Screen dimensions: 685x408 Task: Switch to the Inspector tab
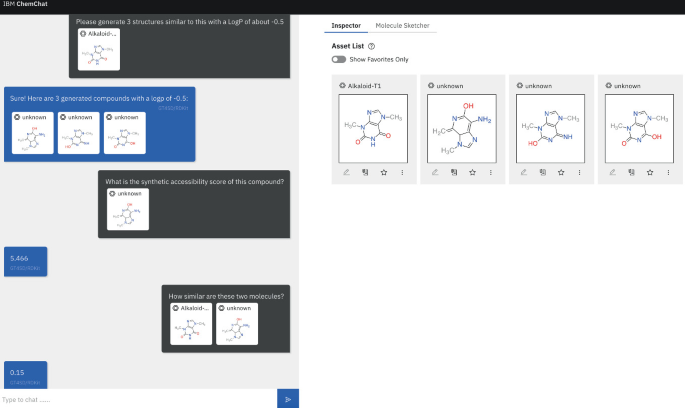click(x=346, y=25)
